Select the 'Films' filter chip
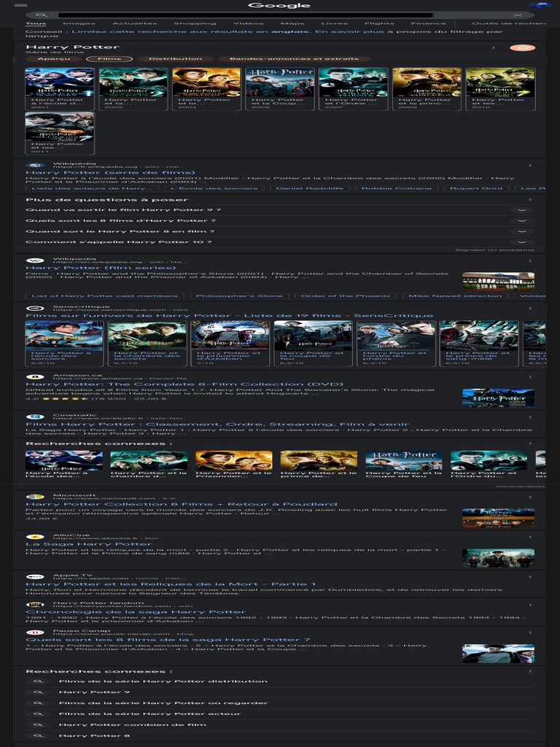Viewport: 560px width, 747px height. pos(109,59)
